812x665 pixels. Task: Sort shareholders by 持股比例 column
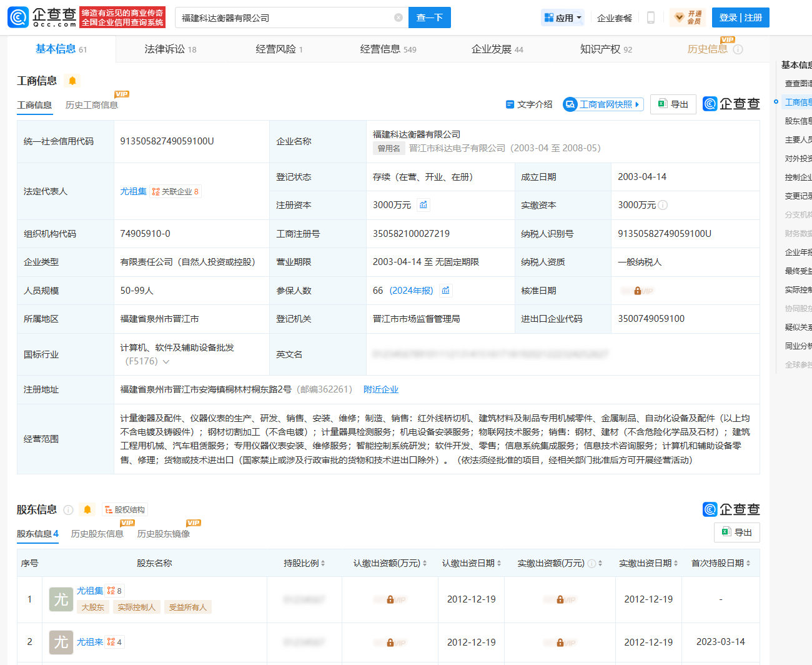(x=304, y=563)
